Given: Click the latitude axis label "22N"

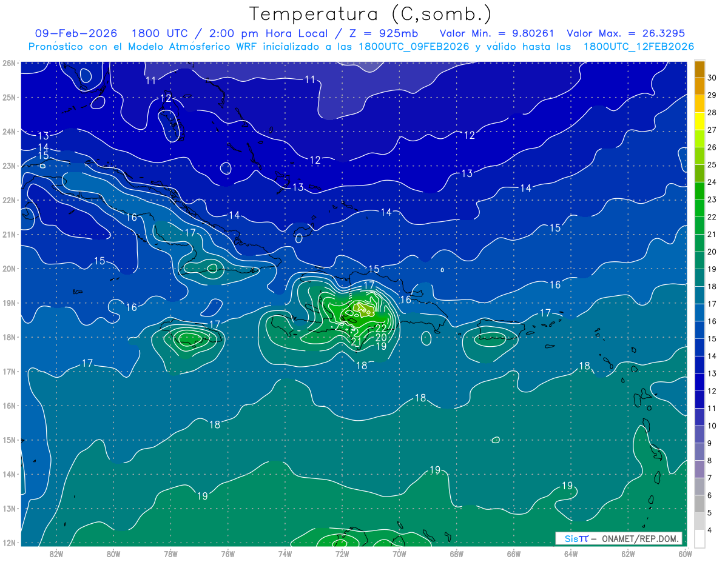Looking at the screenshot, I should pos(8,199).
